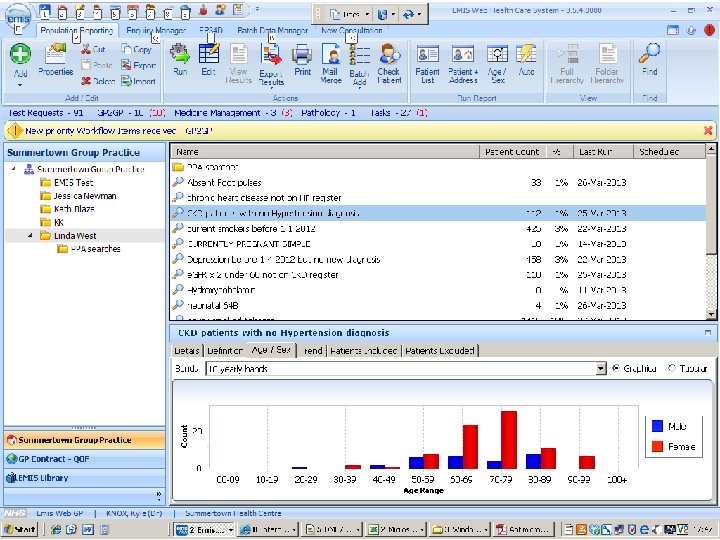Switch to the Patients Included tab

pos(364,351)
